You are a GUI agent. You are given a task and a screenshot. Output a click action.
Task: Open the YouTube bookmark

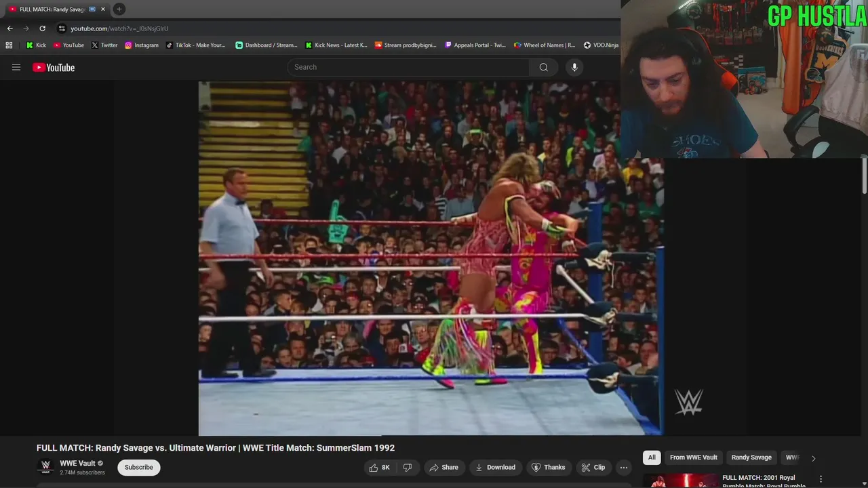(68, 45)
